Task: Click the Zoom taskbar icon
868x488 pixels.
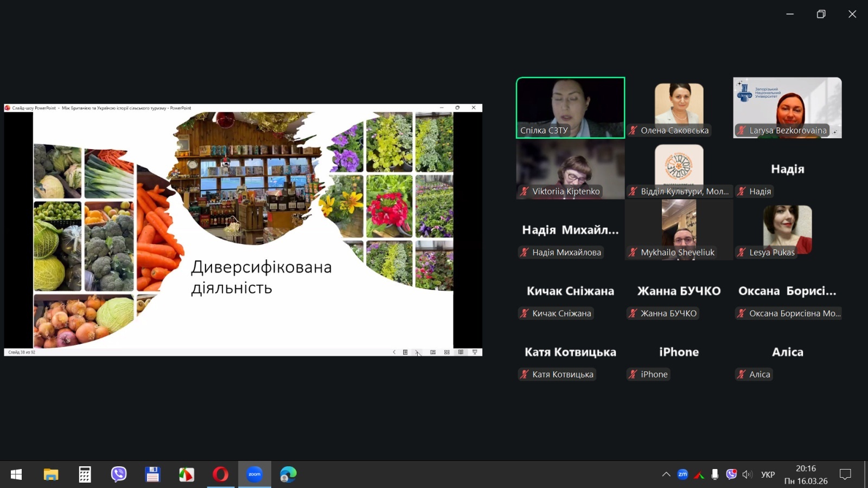Action: pos(254,474)
